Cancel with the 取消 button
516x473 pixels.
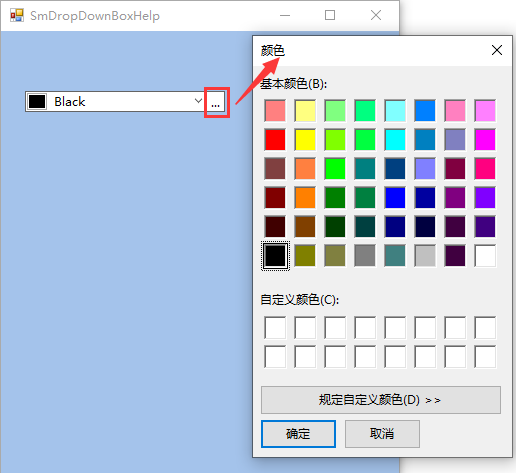[382, 434]
